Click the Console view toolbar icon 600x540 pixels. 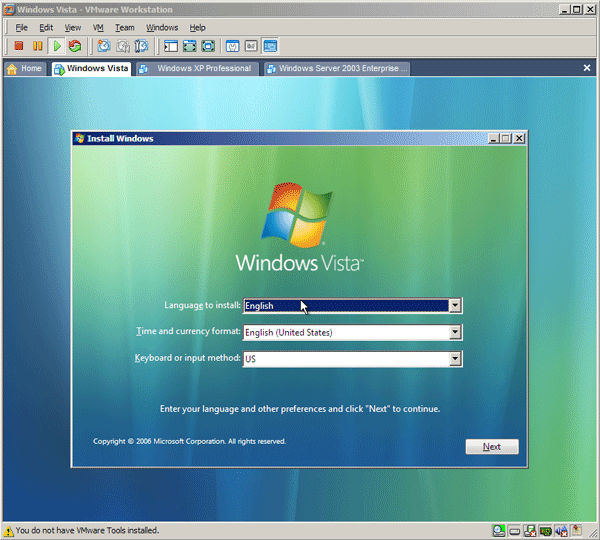tap(270, 46)
